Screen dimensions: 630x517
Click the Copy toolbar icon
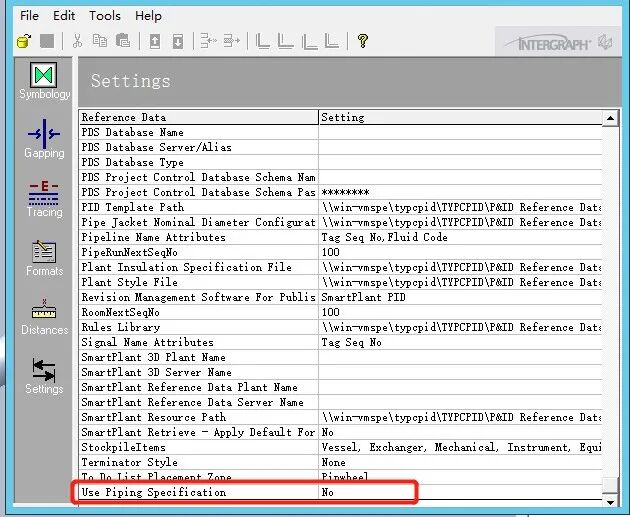click(100, 41)
